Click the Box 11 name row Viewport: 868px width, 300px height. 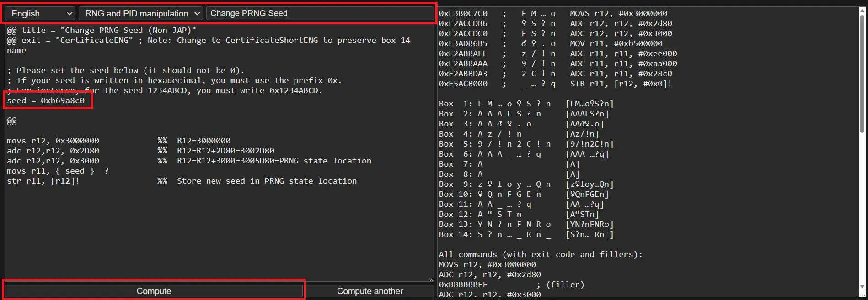[x=521, y=204]
